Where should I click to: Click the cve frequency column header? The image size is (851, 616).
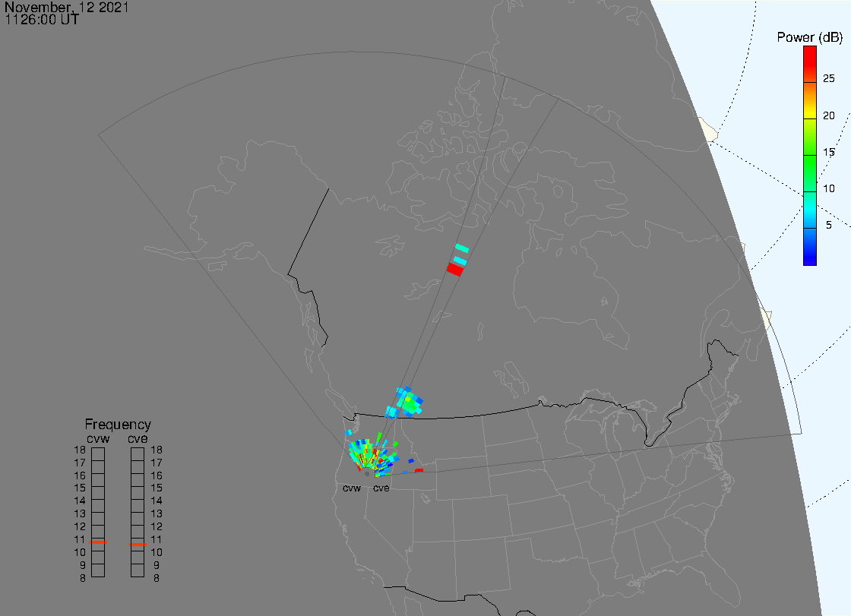click(x=138, y=438)
